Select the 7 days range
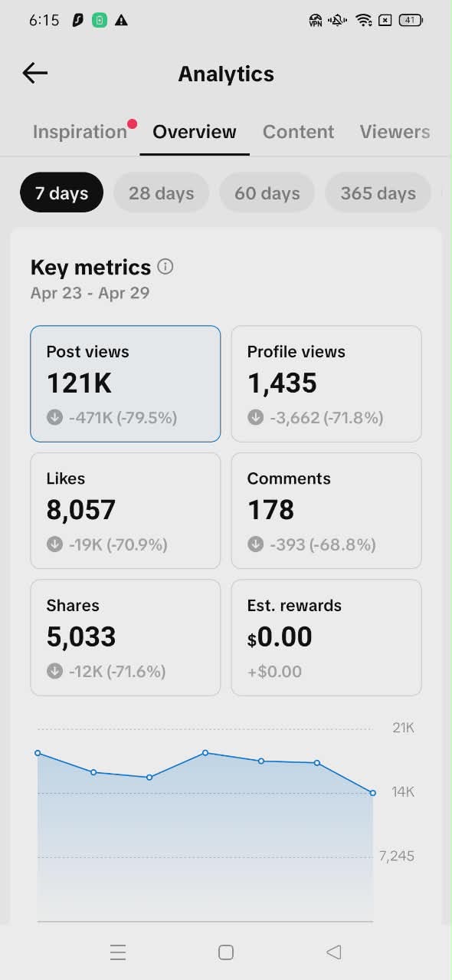 pos(61,192)
